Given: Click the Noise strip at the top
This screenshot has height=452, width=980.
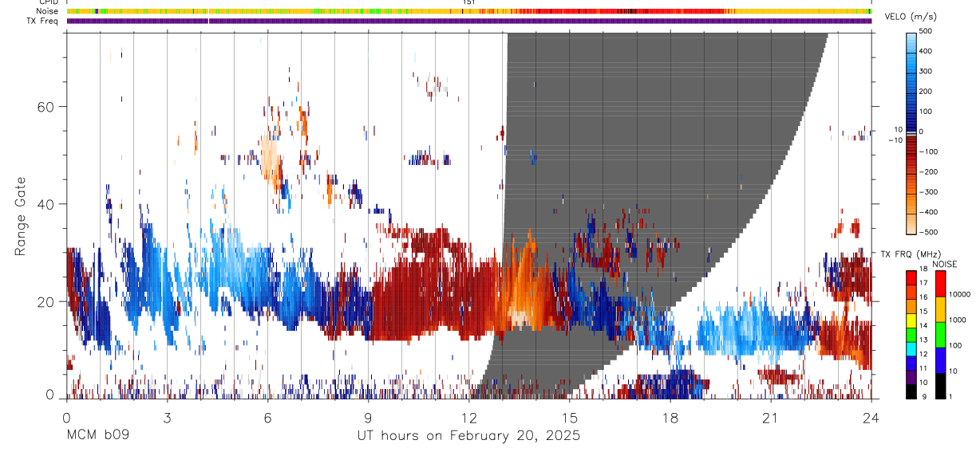Looking at the screenshot, I should 468,11.
